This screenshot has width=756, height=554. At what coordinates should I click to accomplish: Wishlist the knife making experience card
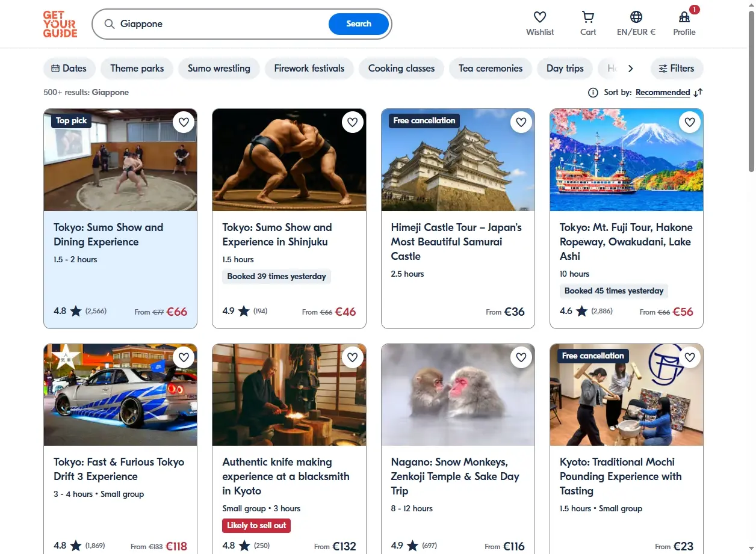pos(353,357)
